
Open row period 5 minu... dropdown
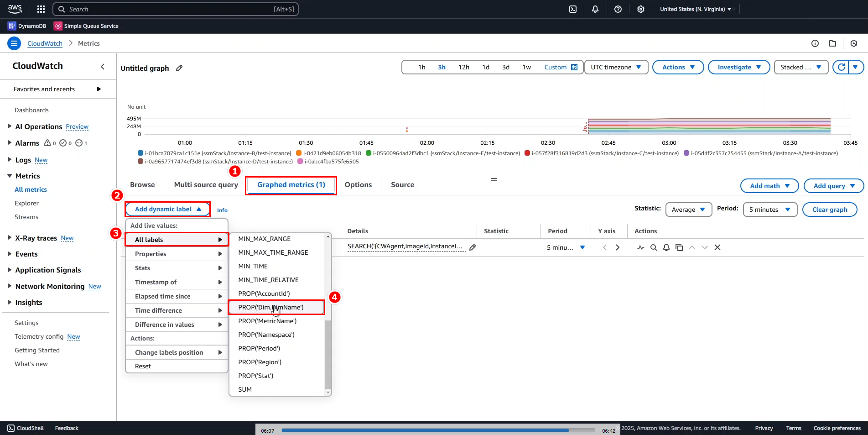[x=566, y=247]
